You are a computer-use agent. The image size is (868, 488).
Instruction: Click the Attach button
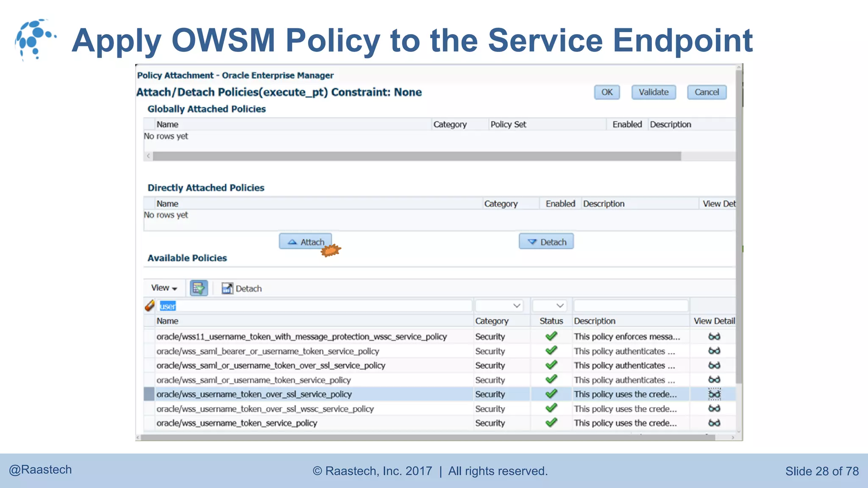click(305, 241)
